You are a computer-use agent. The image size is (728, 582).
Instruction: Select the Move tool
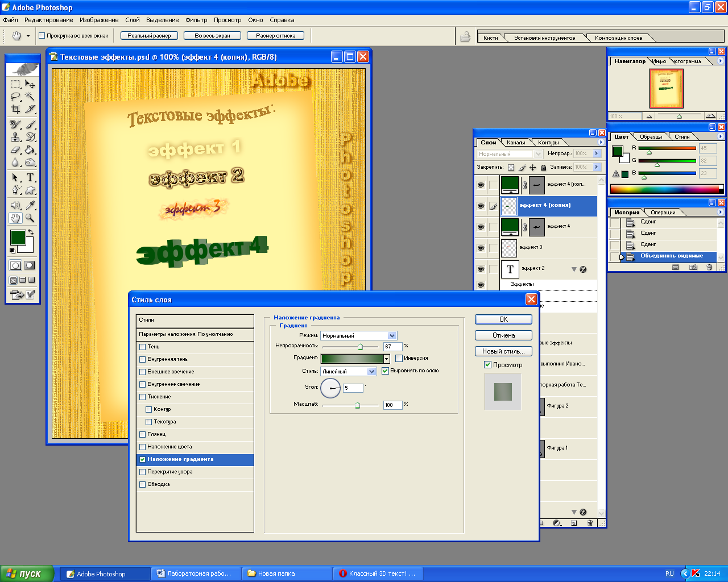[x=30, y=84]
